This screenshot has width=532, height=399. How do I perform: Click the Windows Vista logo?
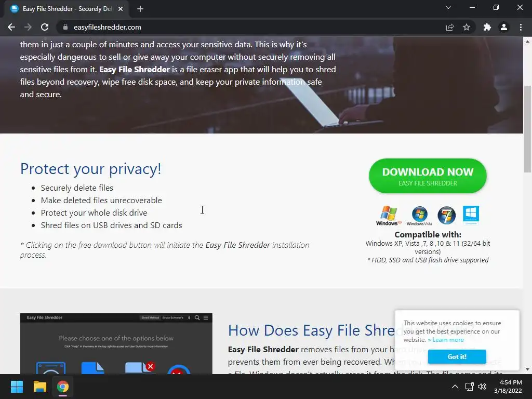(x=419, y=216)
